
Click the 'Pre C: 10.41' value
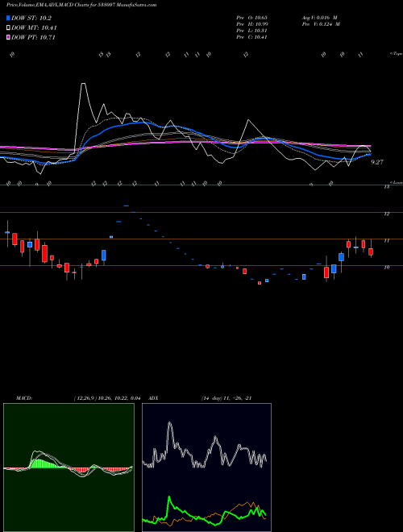pos(251,37)
